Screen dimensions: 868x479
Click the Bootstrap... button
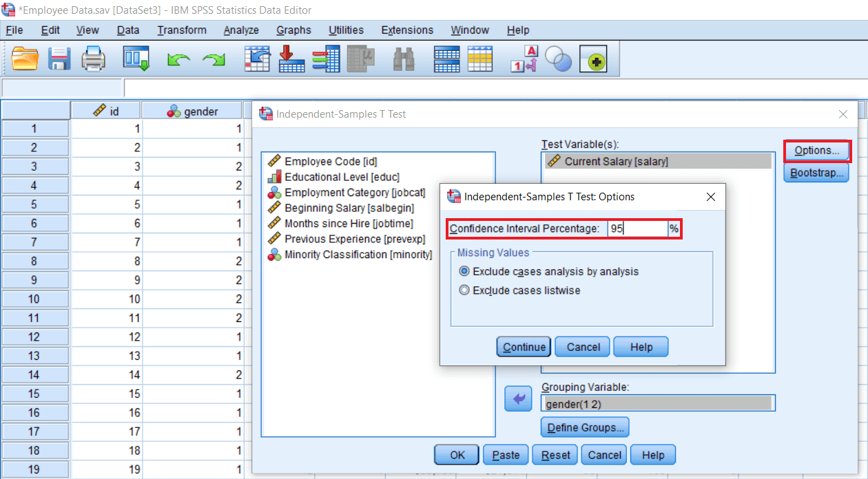(816, 173)
